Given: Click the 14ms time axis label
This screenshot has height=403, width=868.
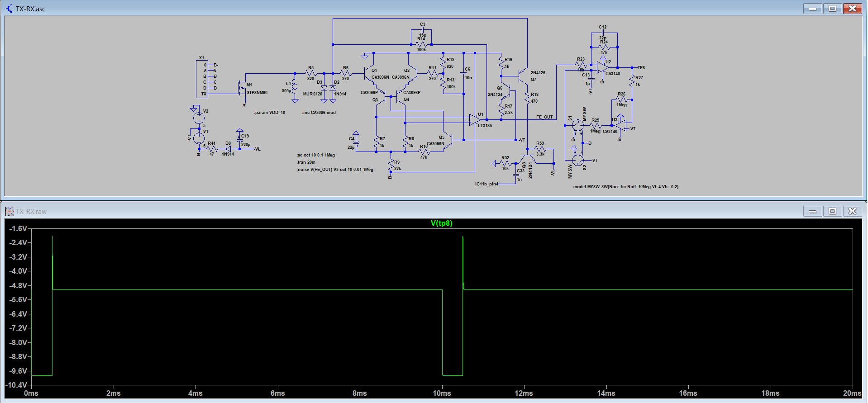Looking at the screenshot, I should coord(606,393).
